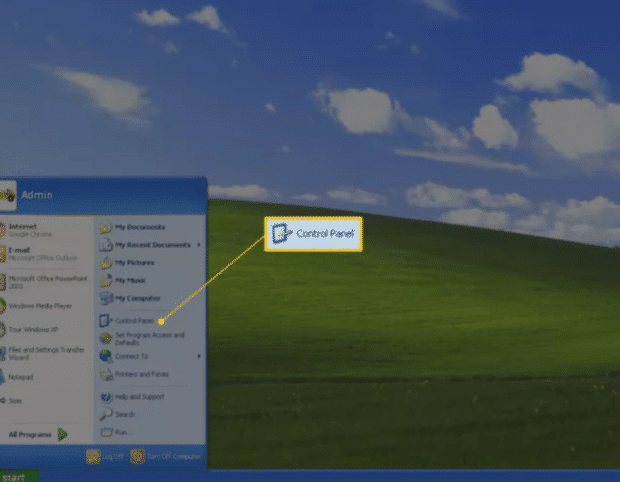Select the Search label
The image size is (620, 482).
tap(125, 414)
